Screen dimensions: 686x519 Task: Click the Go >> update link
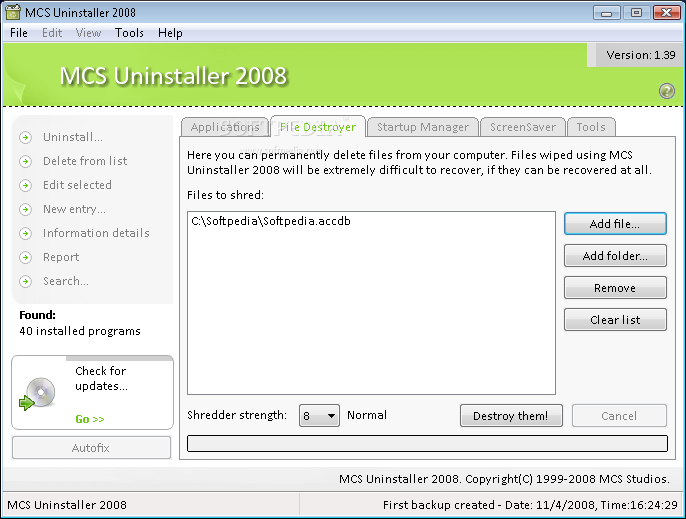[x=90, y=419]
